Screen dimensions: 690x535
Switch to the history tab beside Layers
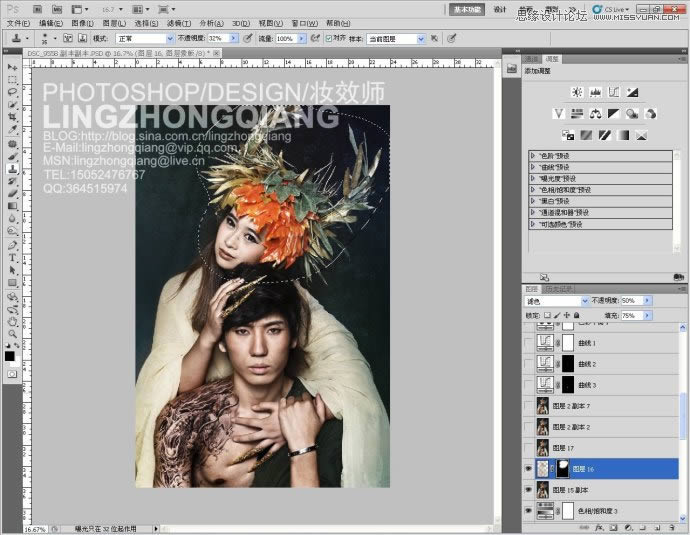pos(558,289)
